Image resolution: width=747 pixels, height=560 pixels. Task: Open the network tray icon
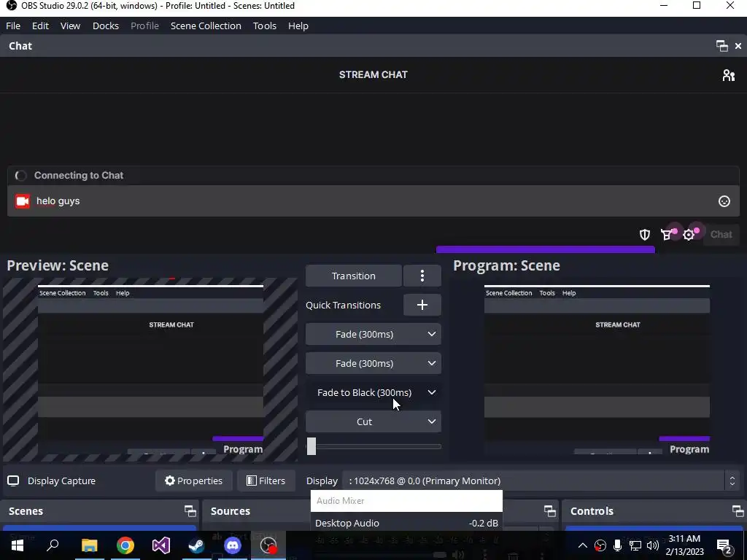point(635,545)
